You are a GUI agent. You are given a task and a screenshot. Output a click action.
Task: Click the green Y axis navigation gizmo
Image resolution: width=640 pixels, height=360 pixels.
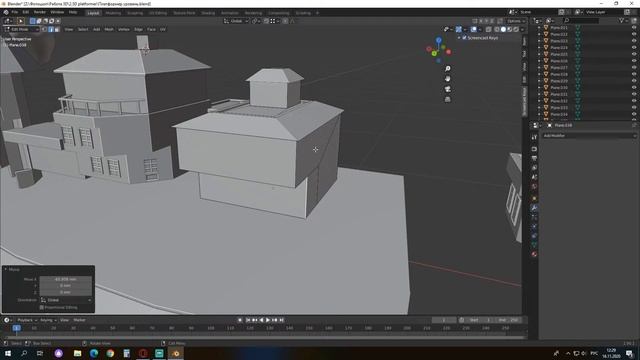434,53
